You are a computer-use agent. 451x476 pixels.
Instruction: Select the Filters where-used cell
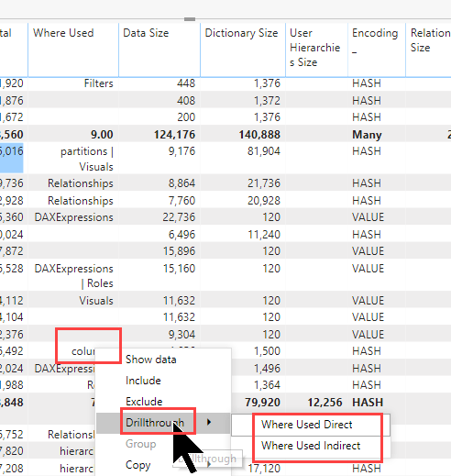[x=98, y=83]
